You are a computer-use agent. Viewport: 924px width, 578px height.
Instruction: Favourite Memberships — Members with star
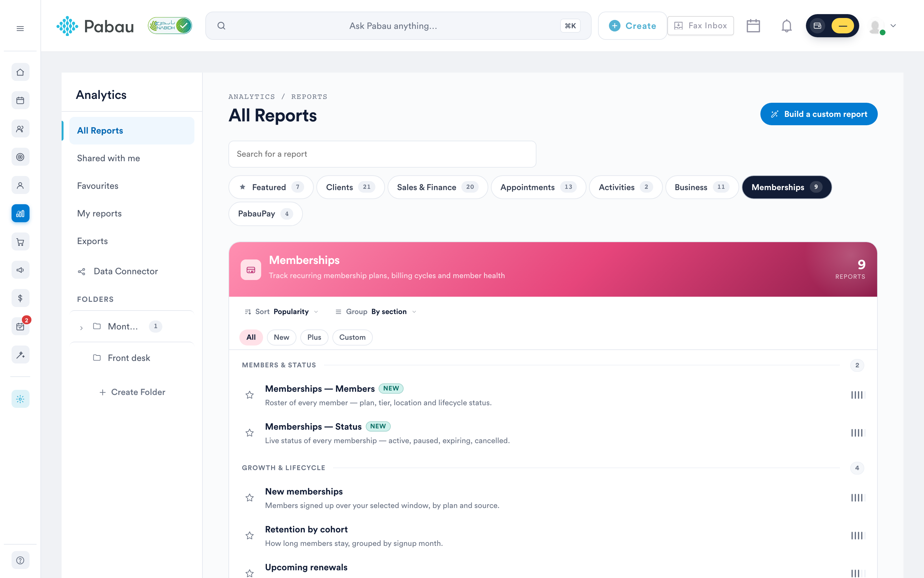click(249, 395)
